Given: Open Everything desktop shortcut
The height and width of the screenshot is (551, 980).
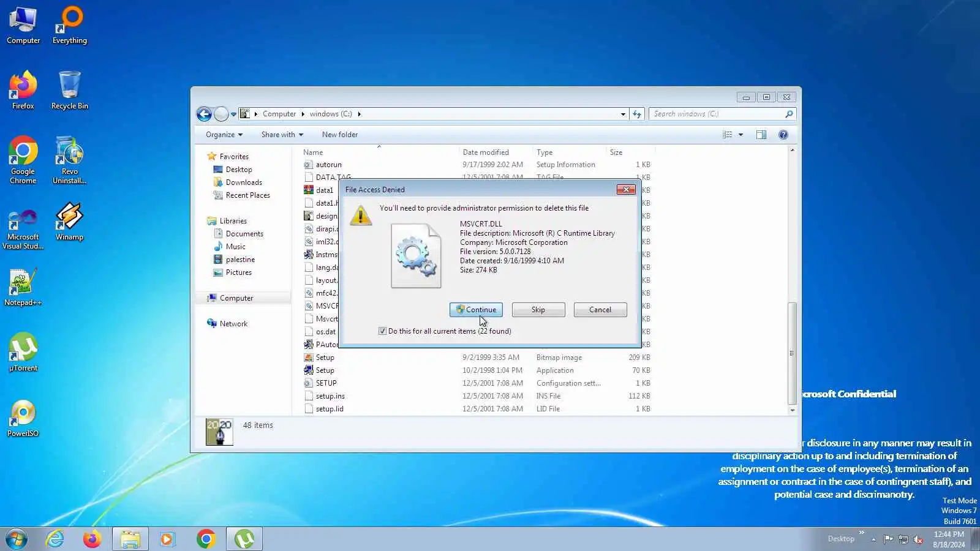Looking at the screenshot, I should tap(70, 26).
